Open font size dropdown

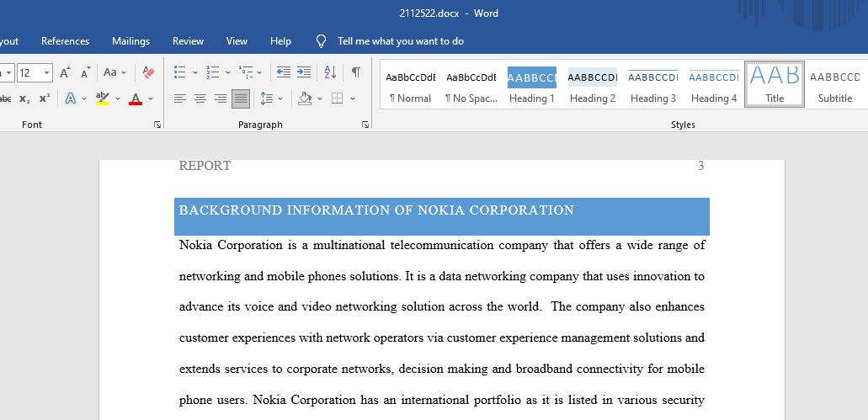(x=47, y=72)
